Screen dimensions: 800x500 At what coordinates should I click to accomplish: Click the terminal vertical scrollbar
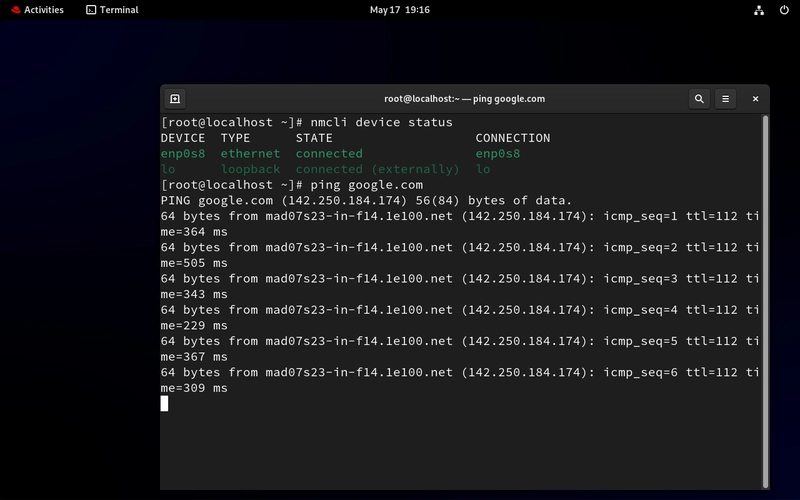(765, 302)
